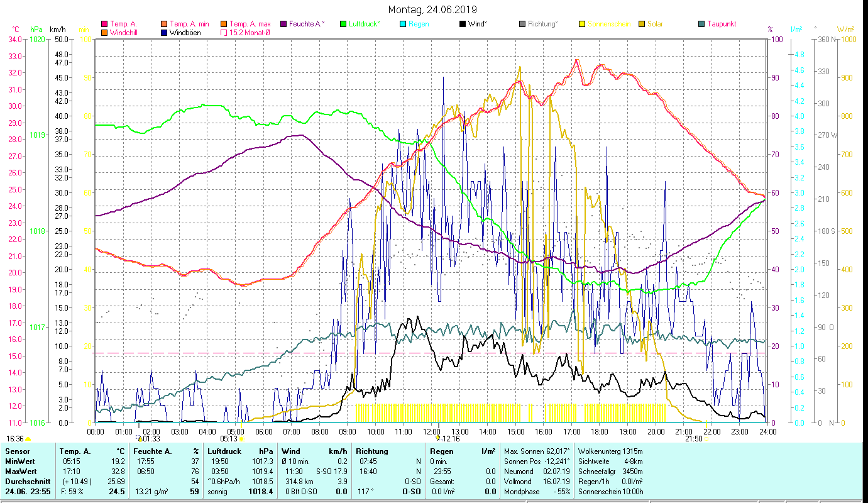Click the sonnig weather status text

(x=218, y=492)
